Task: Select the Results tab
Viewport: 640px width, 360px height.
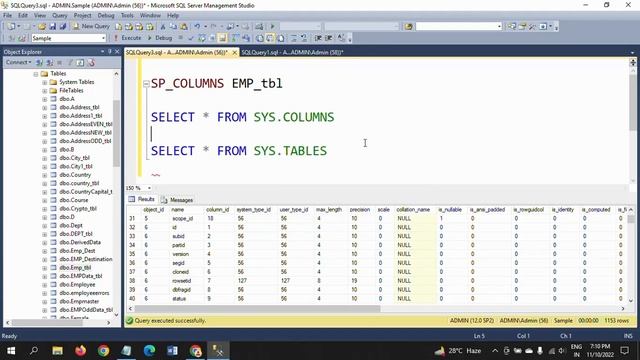Action: point(142,199)
